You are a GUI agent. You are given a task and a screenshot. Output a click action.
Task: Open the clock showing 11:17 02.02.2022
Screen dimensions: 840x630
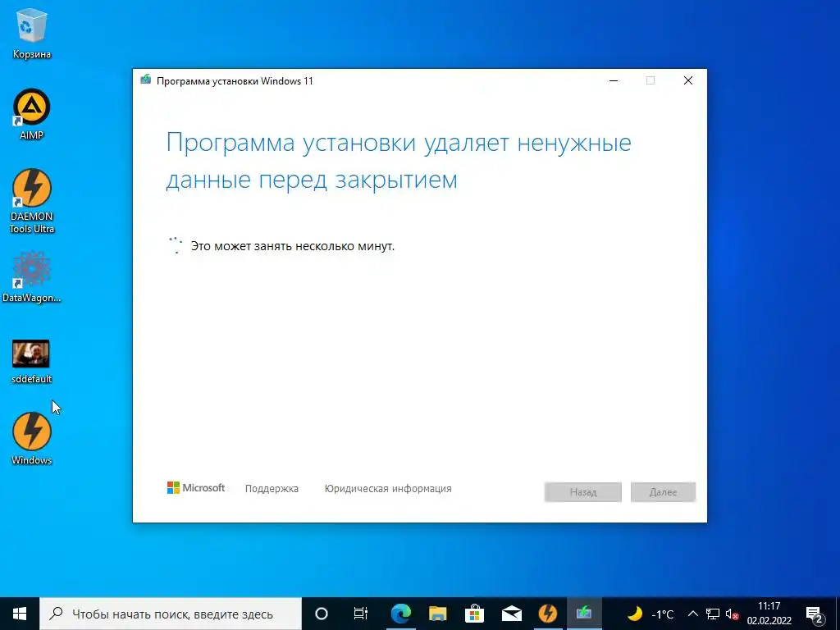click(x=769, y=614)
